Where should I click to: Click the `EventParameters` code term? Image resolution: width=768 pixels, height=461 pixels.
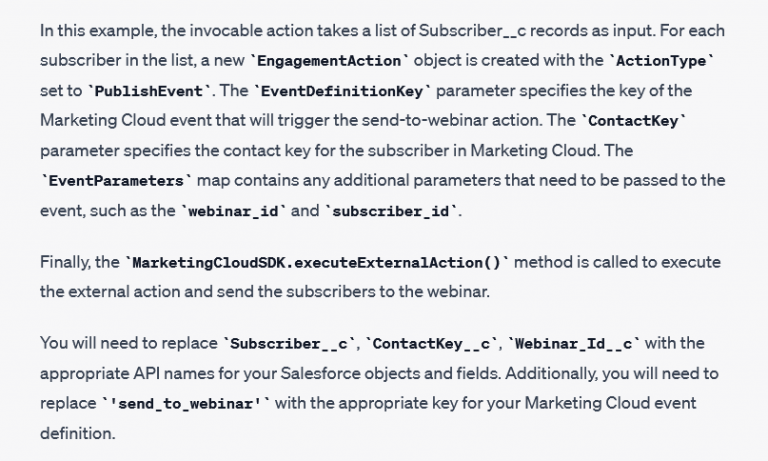point(102,180)
